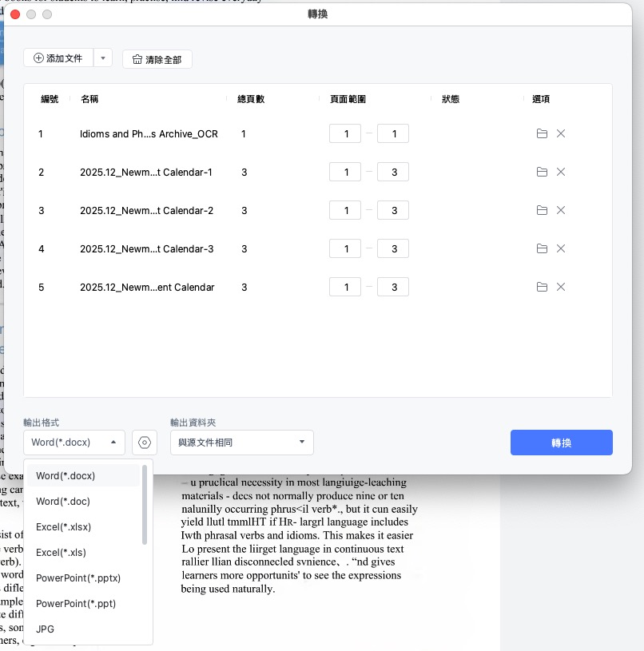Pick JPG in the format list
The height and width of the screenshot is (651, 644).
point(46,629)
